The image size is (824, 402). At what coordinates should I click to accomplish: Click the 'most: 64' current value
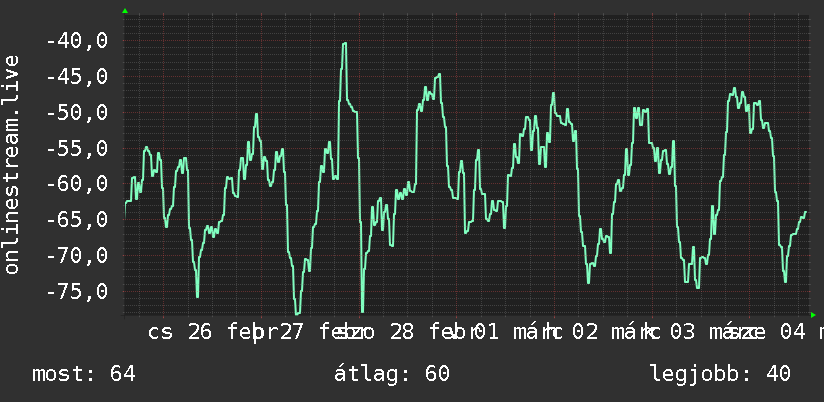[x=84, y=374]
